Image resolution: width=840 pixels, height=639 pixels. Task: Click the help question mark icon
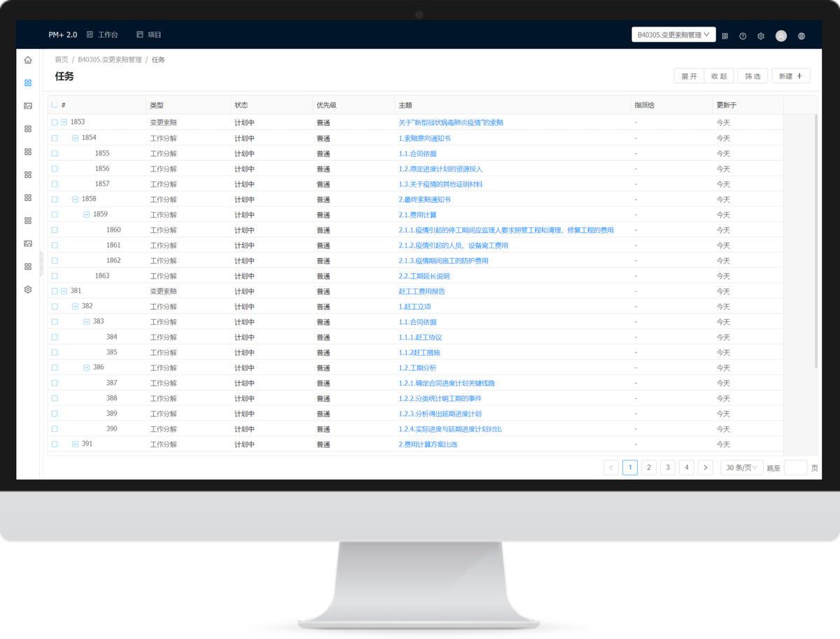[x=743, y=36]
